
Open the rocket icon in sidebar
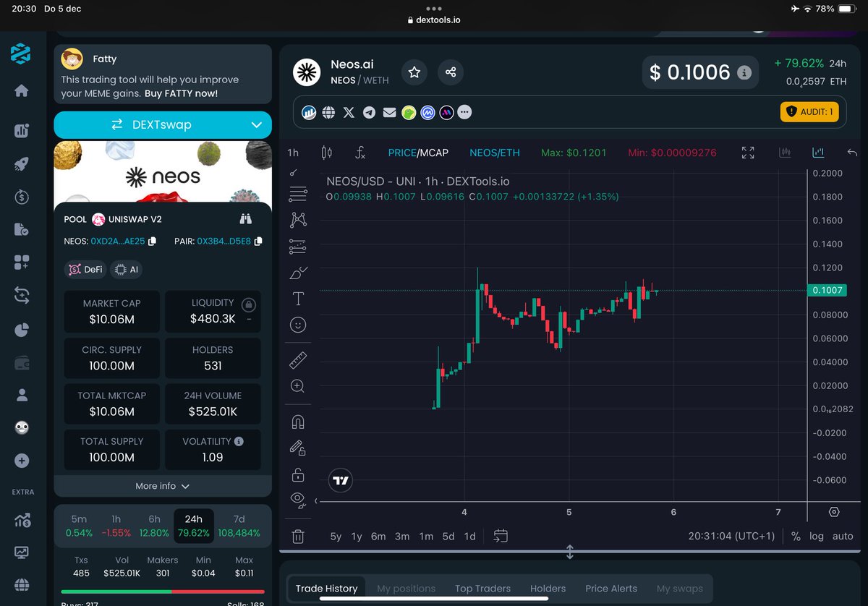point(21,163)
